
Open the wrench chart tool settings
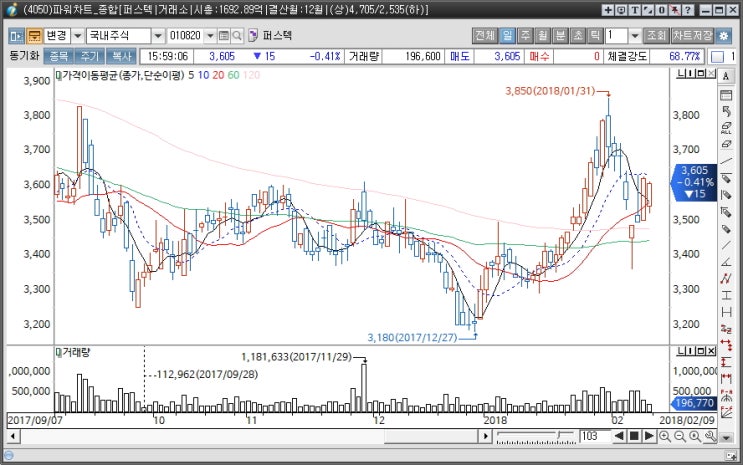pos(710,437)
